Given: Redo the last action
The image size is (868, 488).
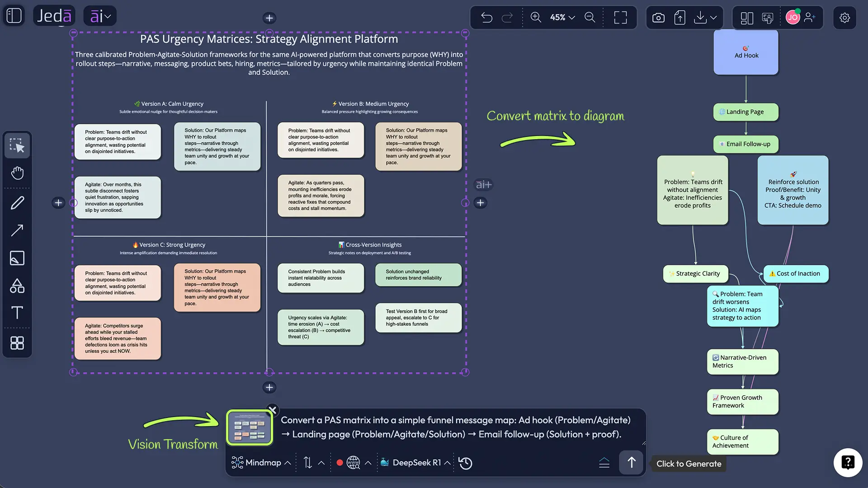Looking at the screenshot, I should tap(507, 18).
